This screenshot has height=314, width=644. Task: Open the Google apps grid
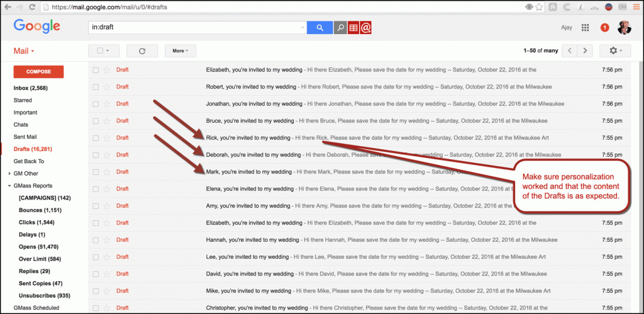pos(585,28)
